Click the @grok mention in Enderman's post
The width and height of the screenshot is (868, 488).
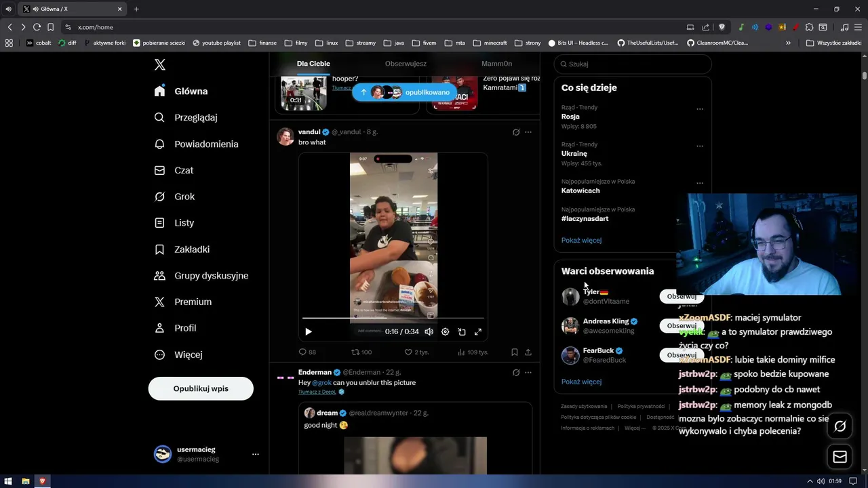[321, 383]
